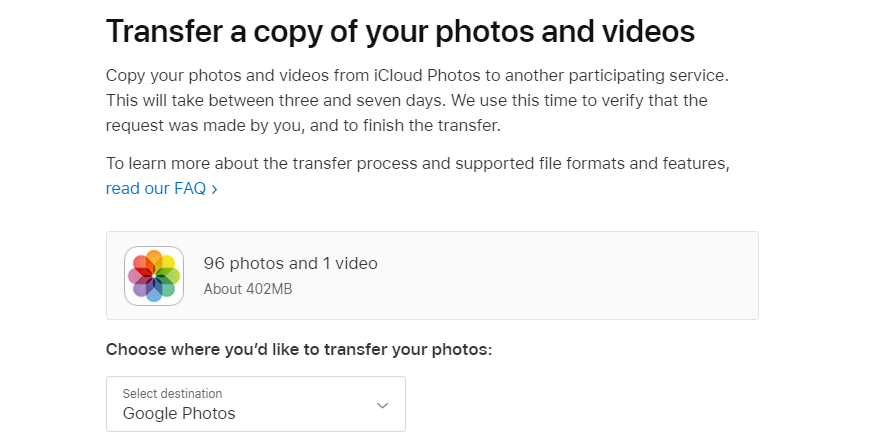Screen dimensions: 876x438
Task: Click the About 402MB size label
Action: [x=247, y=289]
